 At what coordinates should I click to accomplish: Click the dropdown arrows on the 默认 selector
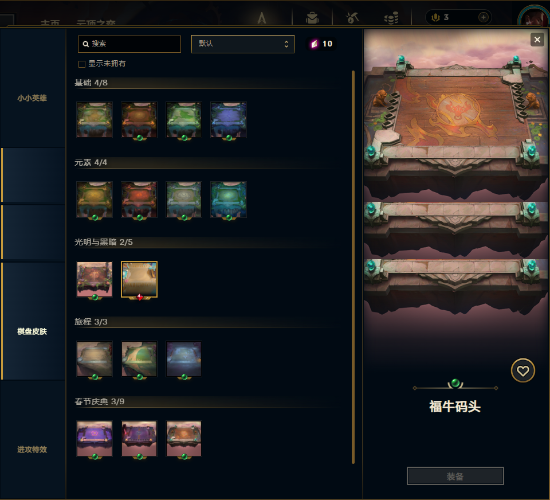click(286, 44)
